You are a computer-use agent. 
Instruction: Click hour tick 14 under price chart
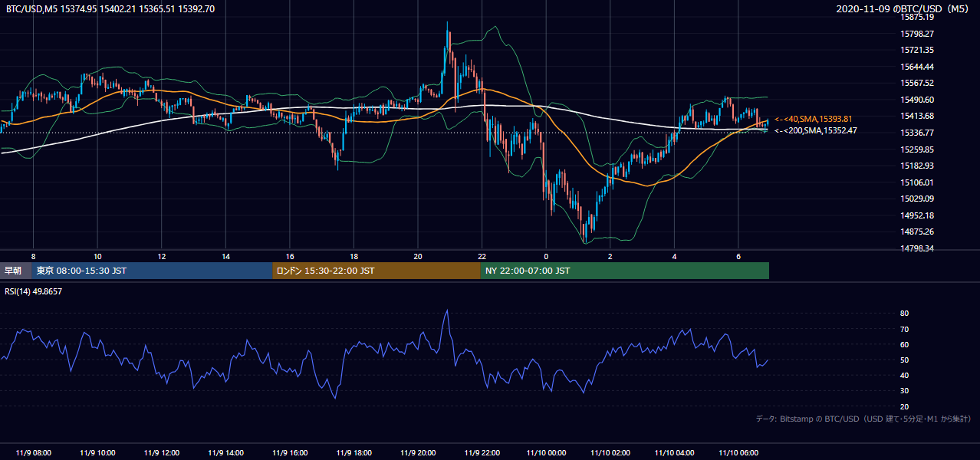225,256
